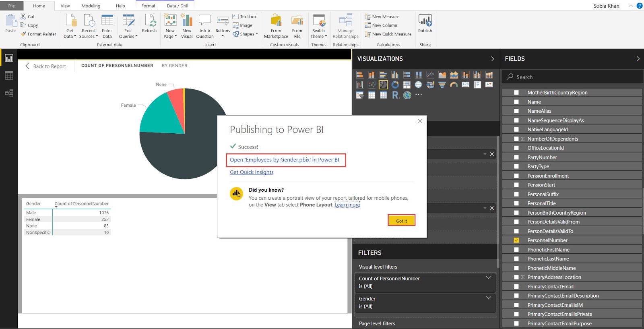Choose the Scatter chart visual
Image resolution: width=644 pixels, height=329 pixels.
[x=372, y=85]
